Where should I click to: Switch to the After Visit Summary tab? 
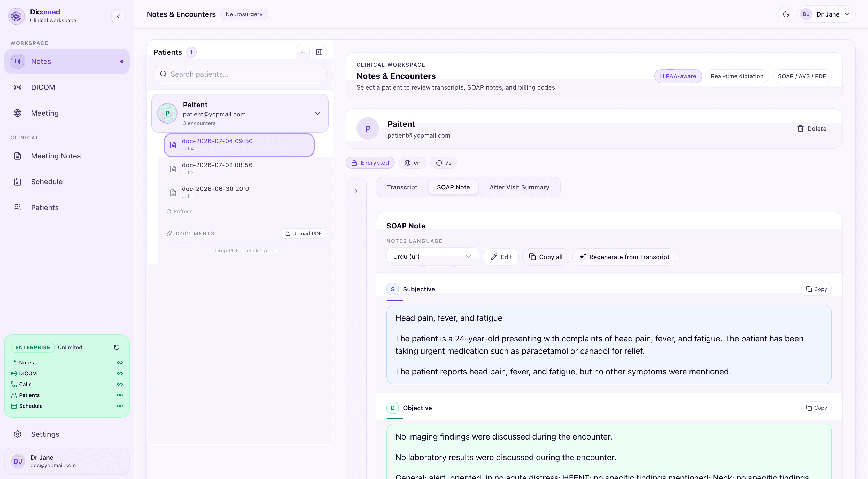tap(519, 187)
